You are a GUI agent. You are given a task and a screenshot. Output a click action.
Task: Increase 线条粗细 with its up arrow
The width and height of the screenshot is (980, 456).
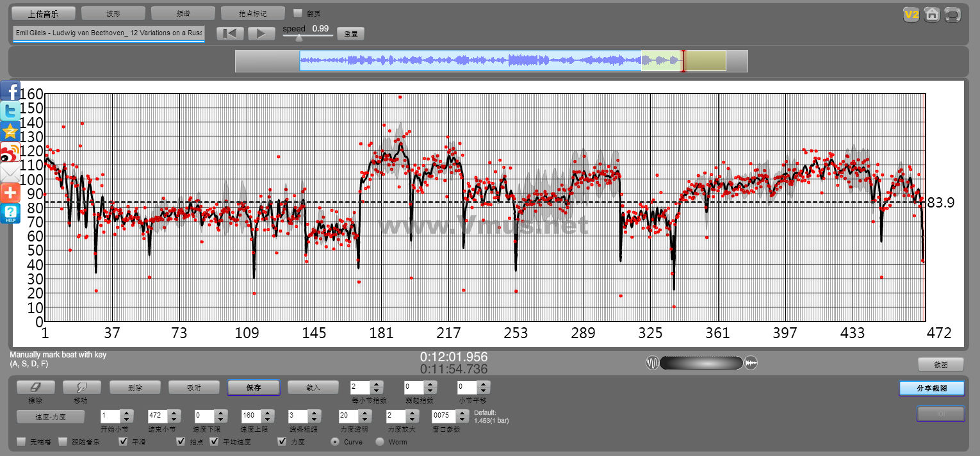pyautogui.click(x=315, y=413)
